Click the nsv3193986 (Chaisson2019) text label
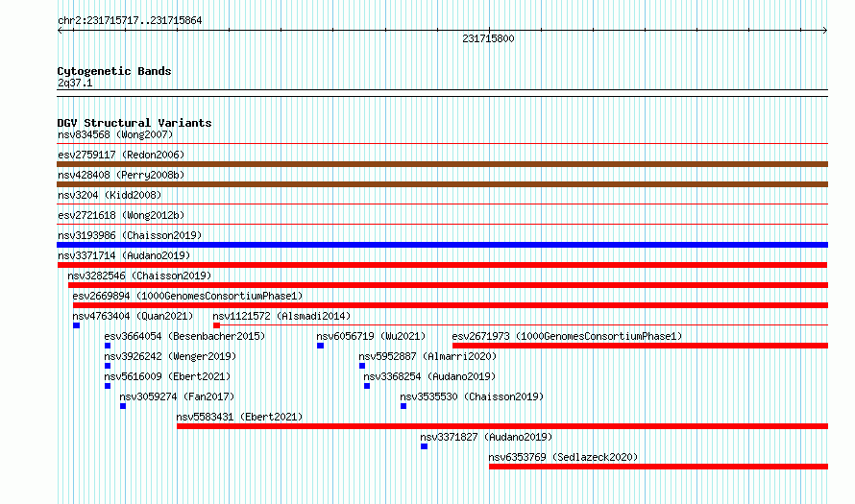Image resolution: width=855 pixels, height=504 pixels. click(x=130, y=235)
